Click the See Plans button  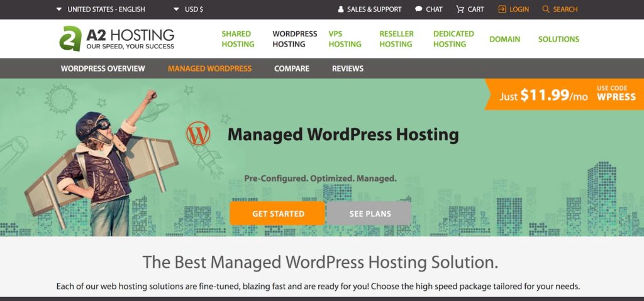pyautogui.click(x=369, y=214)
